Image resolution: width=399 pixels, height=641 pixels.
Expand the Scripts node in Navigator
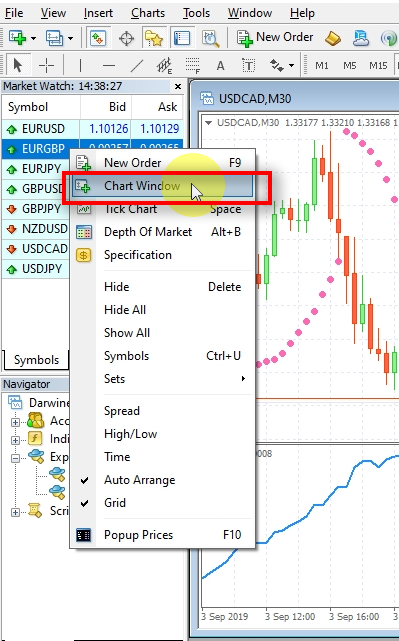tap(15, 512)
